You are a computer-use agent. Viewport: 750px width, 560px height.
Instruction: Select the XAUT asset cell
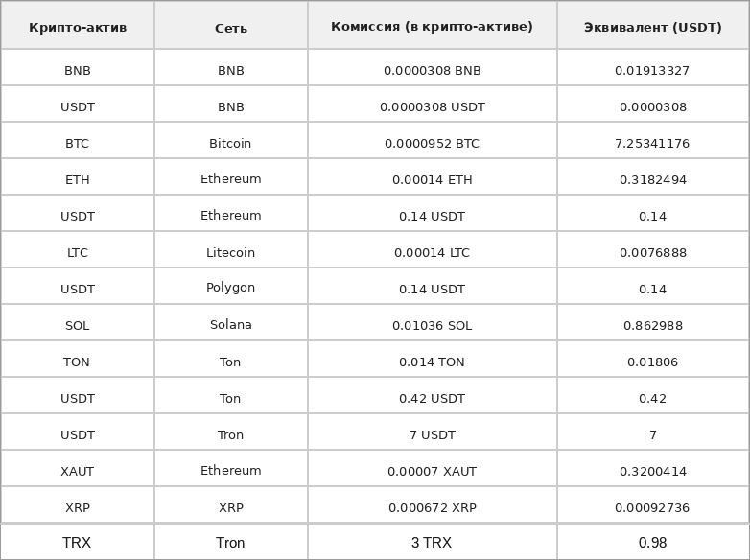(x=78, y=471)
